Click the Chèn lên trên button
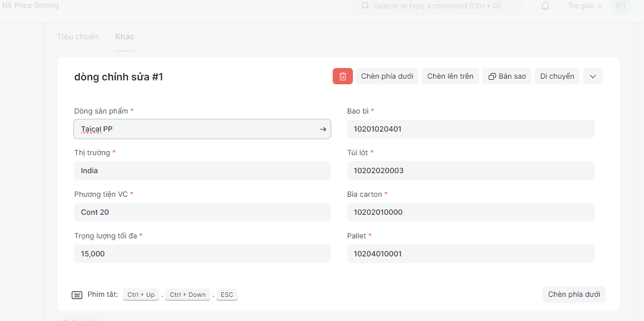Image resolution: width=644 pixels, height=321 pixels. tap(450, 76)
